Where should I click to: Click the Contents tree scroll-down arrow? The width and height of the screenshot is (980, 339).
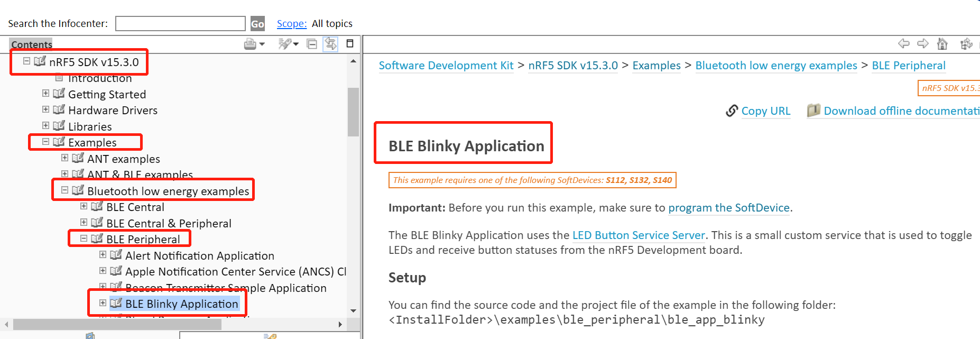pyautogui.click(x=353, y=311)
